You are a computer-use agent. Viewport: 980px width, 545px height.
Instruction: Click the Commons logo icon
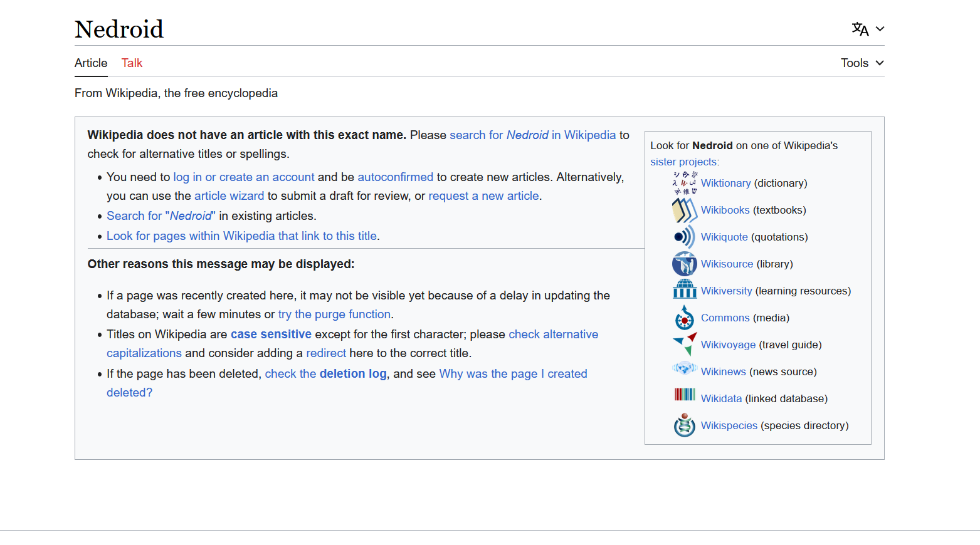coord(685,318)
